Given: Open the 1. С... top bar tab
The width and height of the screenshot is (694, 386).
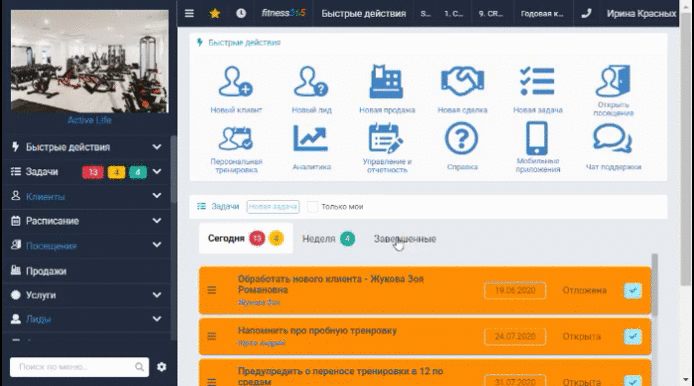Looking at the screenshot, I should (x=453, y=14).
